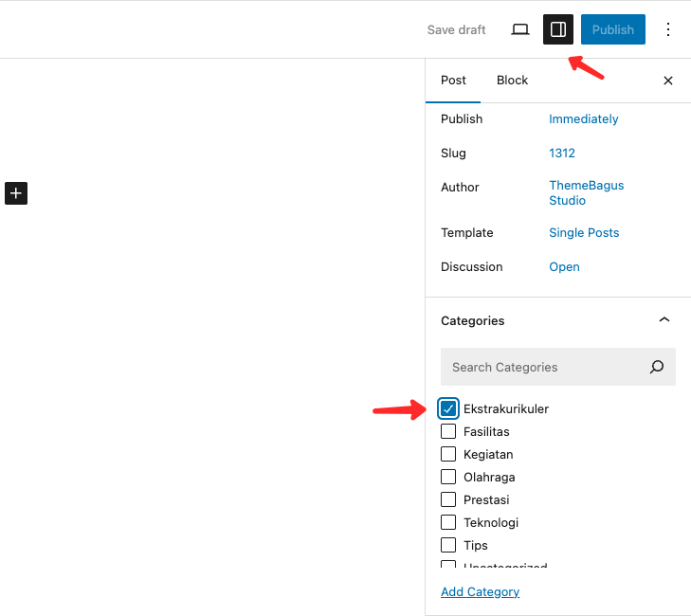
Task: Check the Fasilitas category
Action: tap(448, 431)
